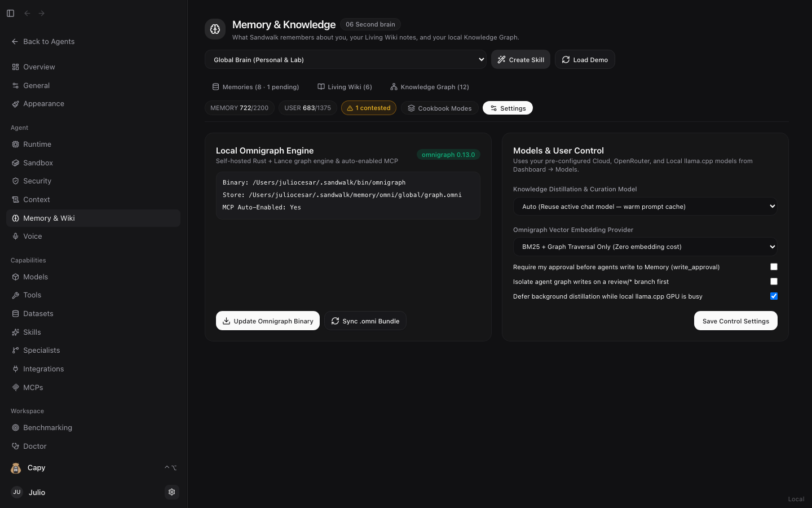812x508 pixels.
Task: Click Update Omnigraph Binary
Action: [268, 321]
